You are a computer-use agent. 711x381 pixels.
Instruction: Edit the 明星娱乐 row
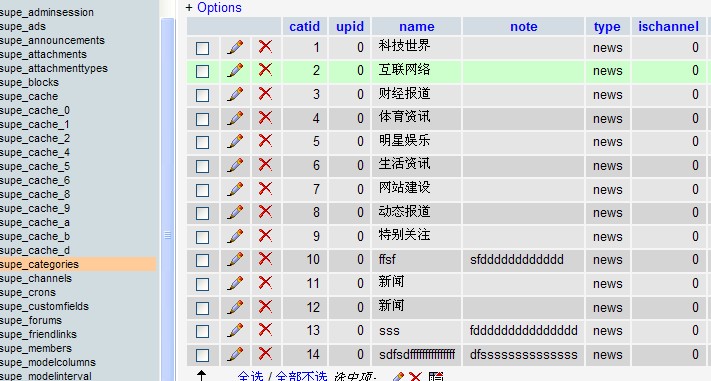pos(235,142)
